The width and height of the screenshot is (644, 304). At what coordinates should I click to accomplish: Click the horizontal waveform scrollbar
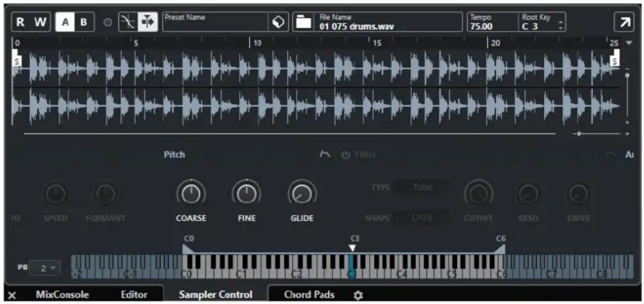[289, 134]
